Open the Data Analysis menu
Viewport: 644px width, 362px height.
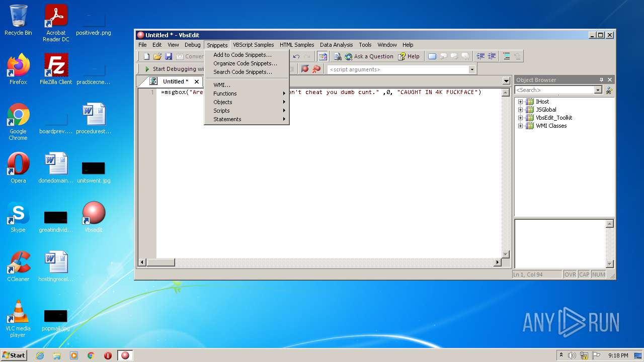[x=336, y=45]
